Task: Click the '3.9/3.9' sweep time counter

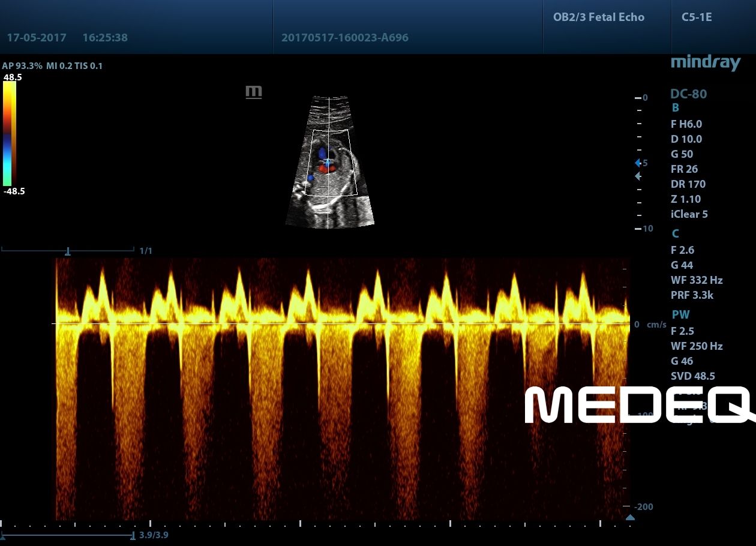Action: [x=154, y=535]
